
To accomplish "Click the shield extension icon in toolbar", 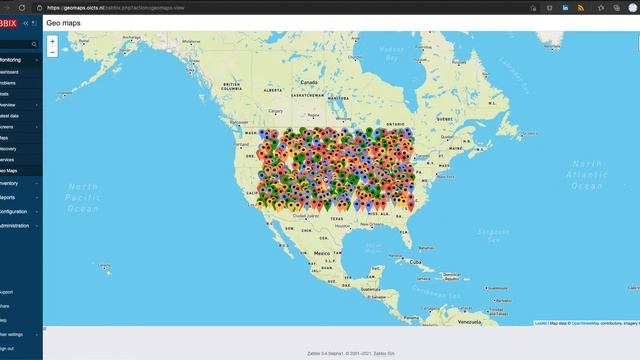I will (x=550, y=8).
